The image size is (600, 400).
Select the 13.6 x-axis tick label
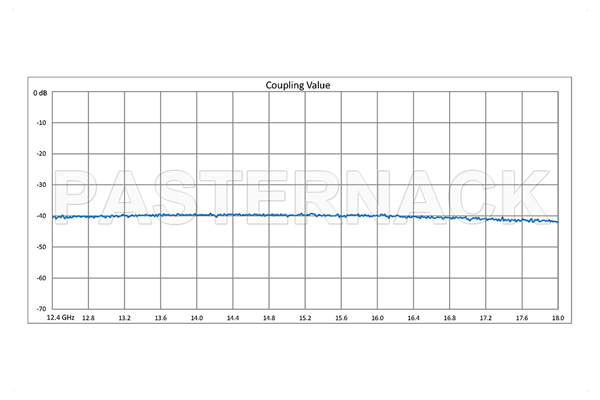tap(160, 318)
